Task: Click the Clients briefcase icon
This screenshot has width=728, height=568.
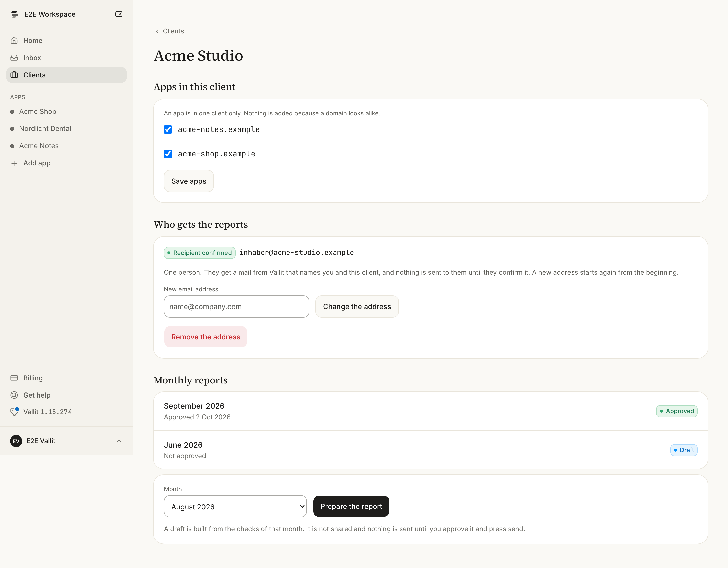Action: click(x=14, y=75)
